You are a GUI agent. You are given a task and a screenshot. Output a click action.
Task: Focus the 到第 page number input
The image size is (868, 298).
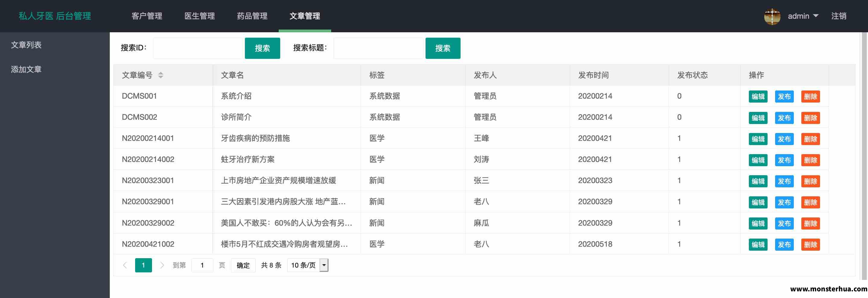202,265
